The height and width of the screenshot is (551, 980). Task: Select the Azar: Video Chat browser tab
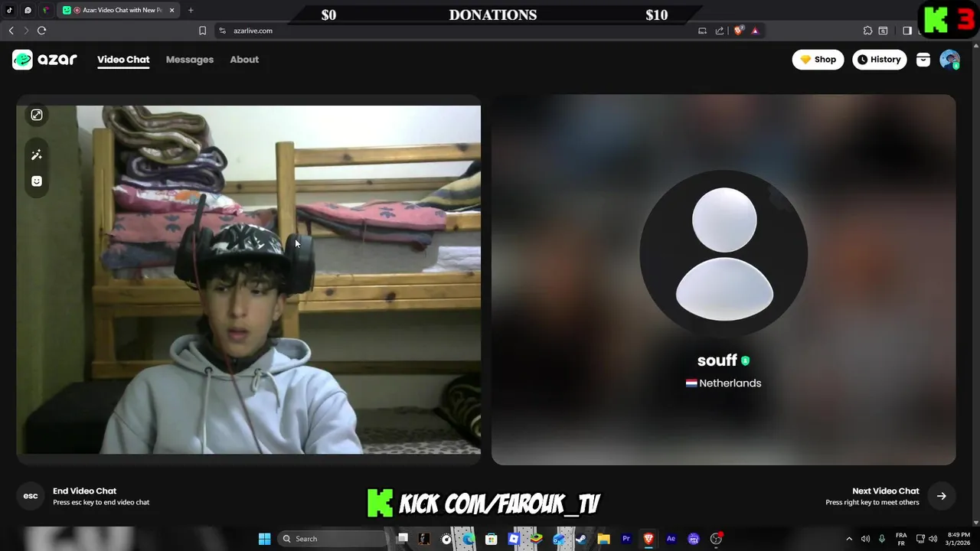tap(118, 10)
